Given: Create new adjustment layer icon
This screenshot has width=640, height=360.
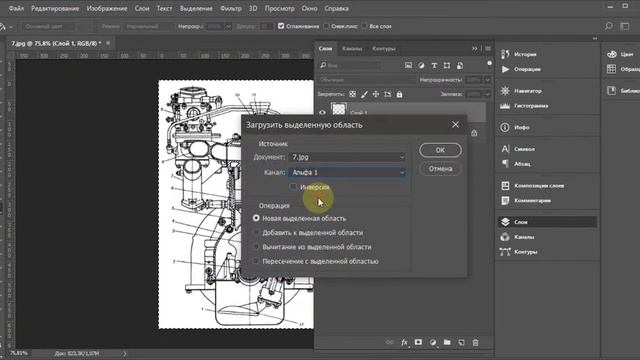Looking at the screenshot, I should pos(433,342).
